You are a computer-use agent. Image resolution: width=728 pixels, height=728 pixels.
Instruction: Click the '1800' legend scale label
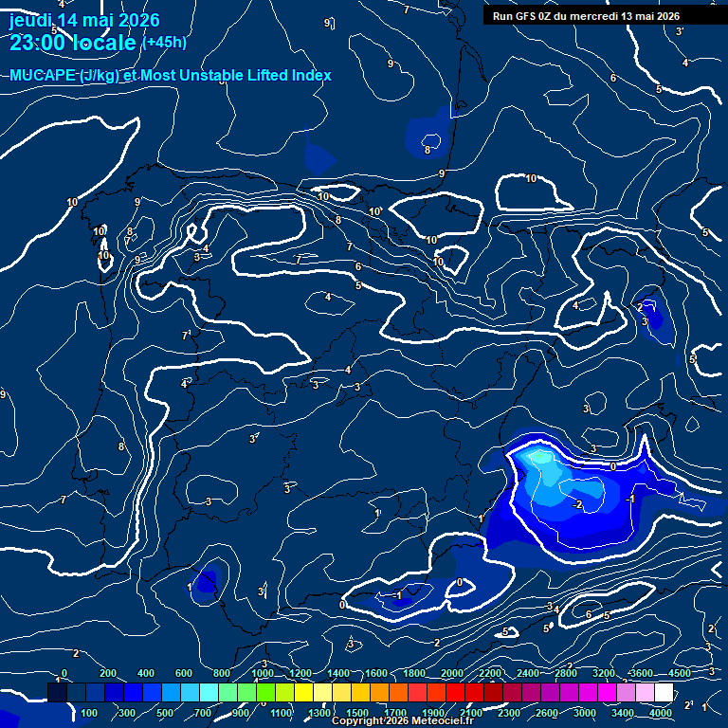(x=414, y=673)
